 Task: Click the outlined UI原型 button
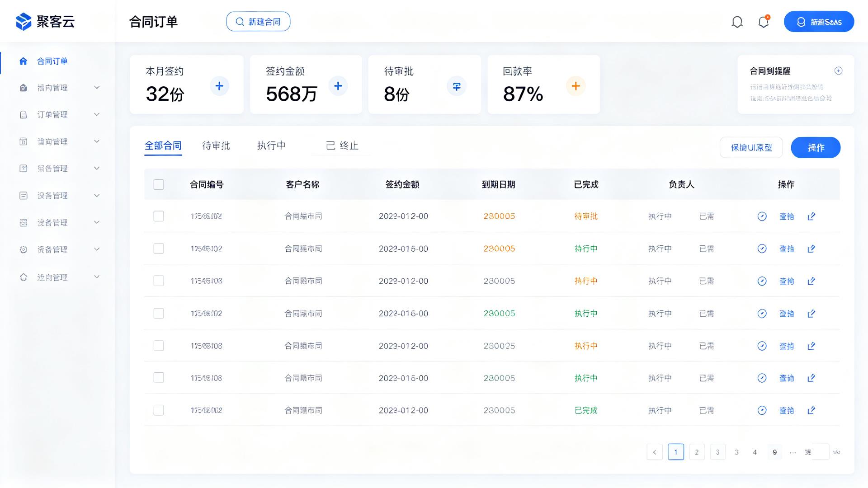pos(751,148)
